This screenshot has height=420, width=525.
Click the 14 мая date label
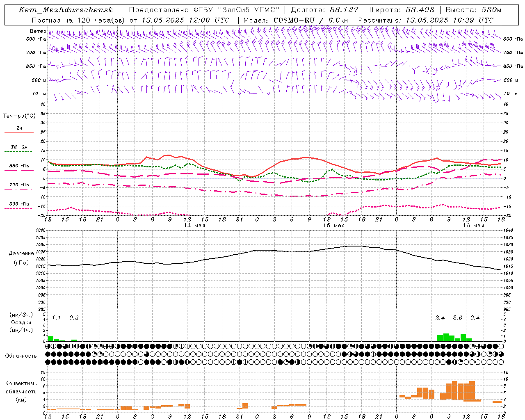point(194,226)
